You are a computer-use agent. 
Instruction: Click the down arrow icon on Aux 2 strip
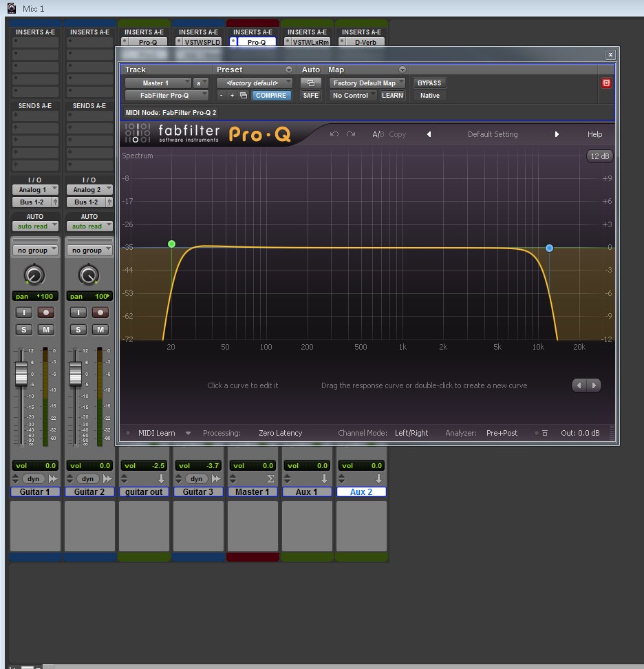378,479
